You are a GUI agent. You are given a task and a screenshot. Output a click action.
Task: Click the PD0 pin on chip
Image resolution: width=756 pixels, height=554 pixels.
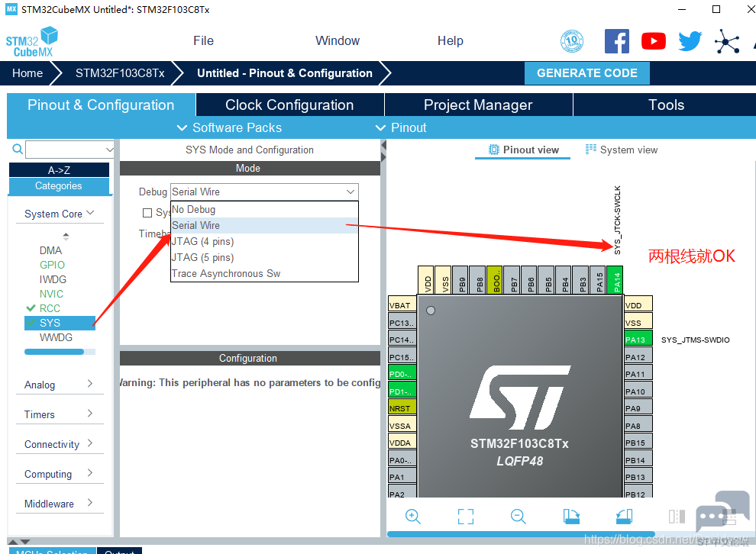pos(402,373)
